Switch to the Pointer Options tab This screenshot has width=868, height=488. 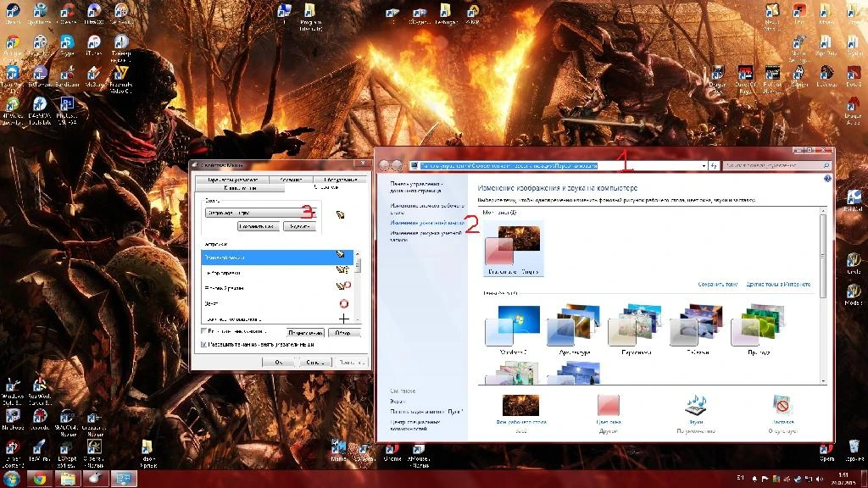[x=233, y=178]
